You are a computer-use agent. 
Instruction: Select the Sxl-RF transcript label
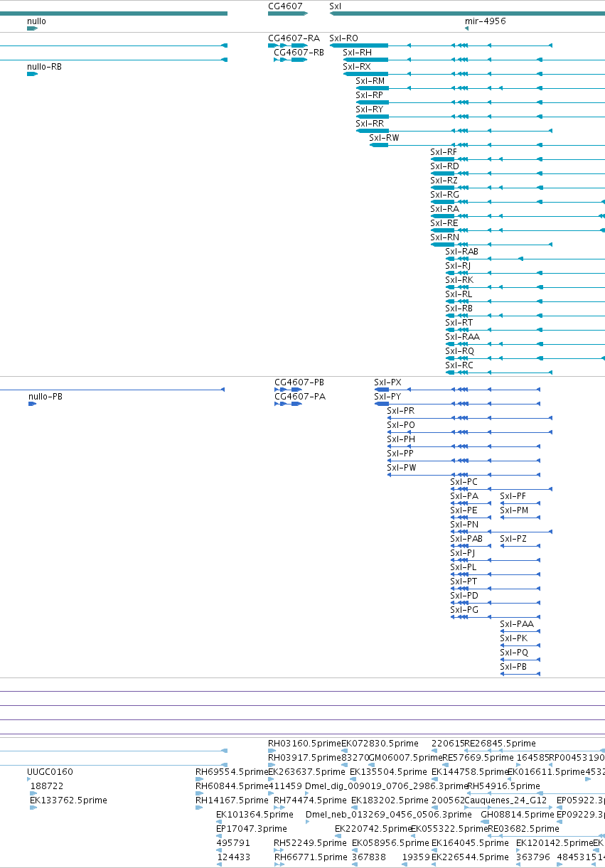444,151
